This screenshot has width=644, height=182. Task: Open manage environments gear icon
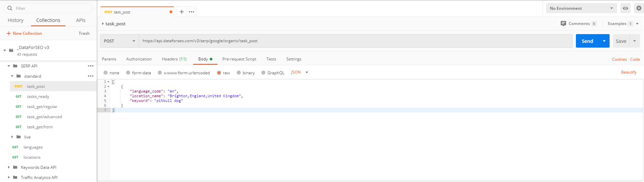(639, 8)
